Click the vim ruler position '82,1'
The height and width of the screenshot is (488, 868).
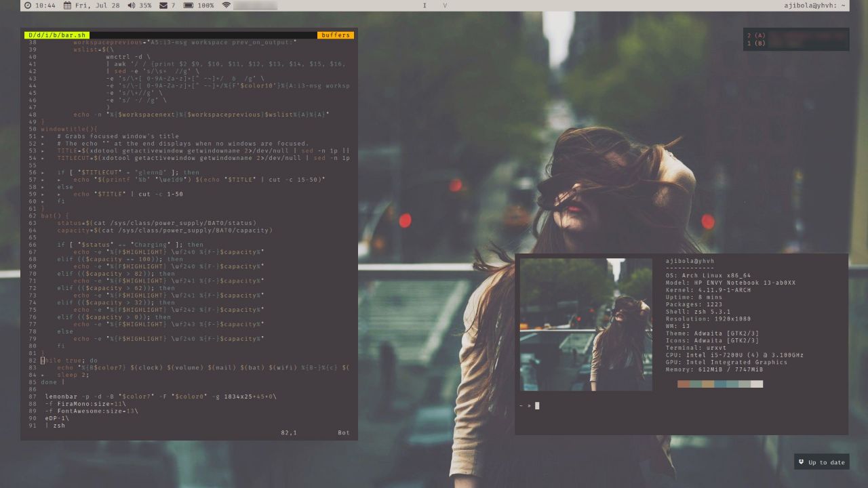[x=289, y=432]
